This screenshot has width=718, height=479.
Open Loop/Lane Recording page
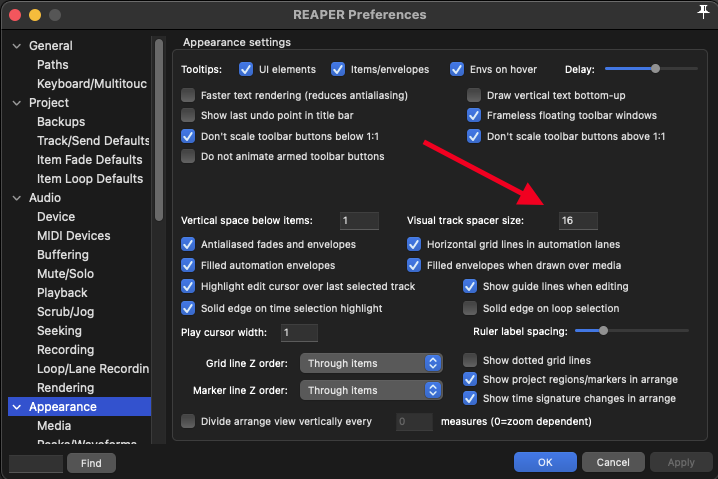[x=93, y=369]
